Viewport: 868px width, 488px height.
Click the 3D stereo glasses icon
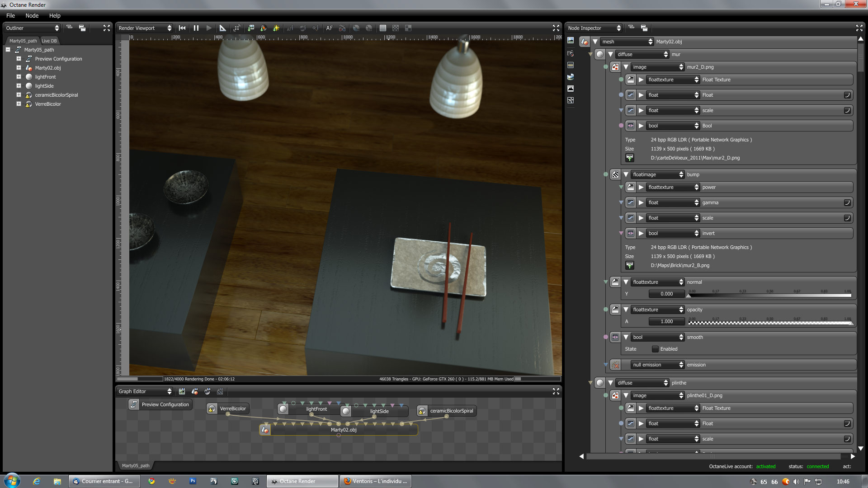342,28
